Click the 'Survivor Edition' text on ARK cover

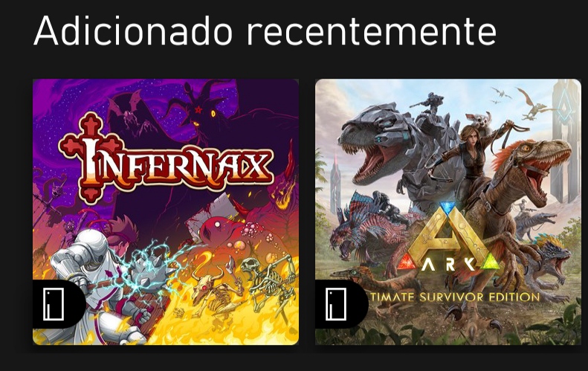click(x=479, y=297)
